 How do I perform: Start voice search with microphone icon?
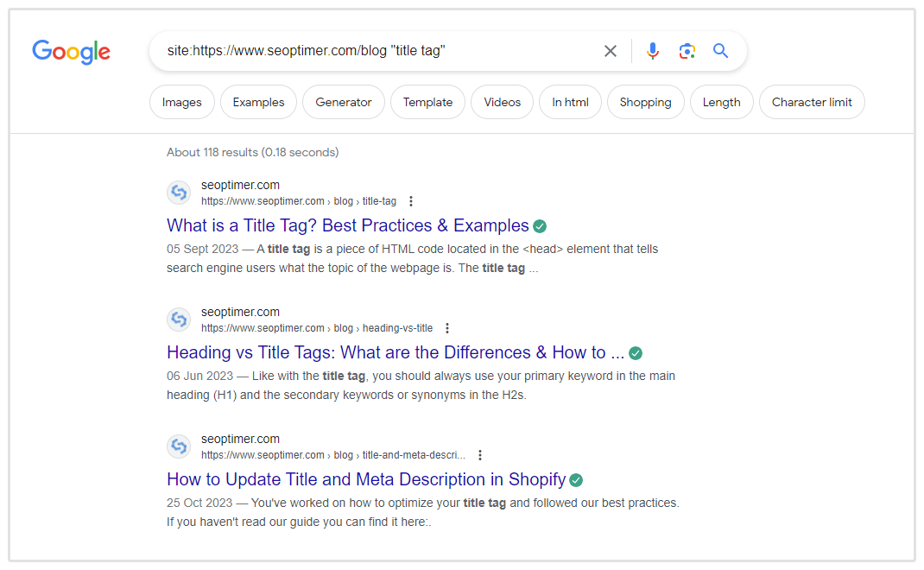[653, 51]
